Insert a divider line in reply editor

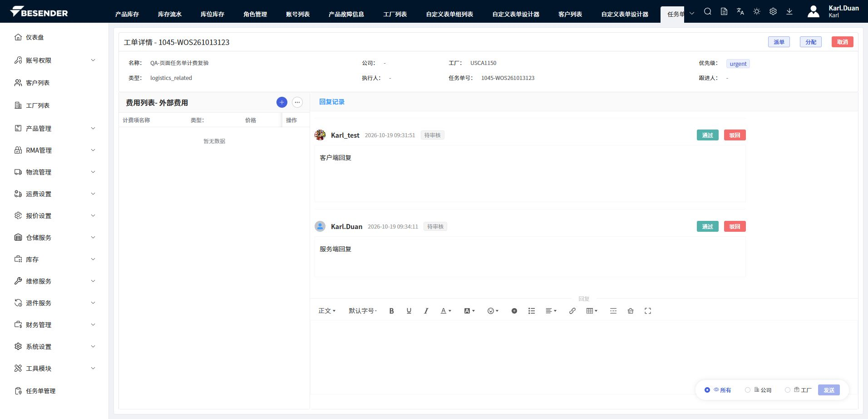point(613,311)
